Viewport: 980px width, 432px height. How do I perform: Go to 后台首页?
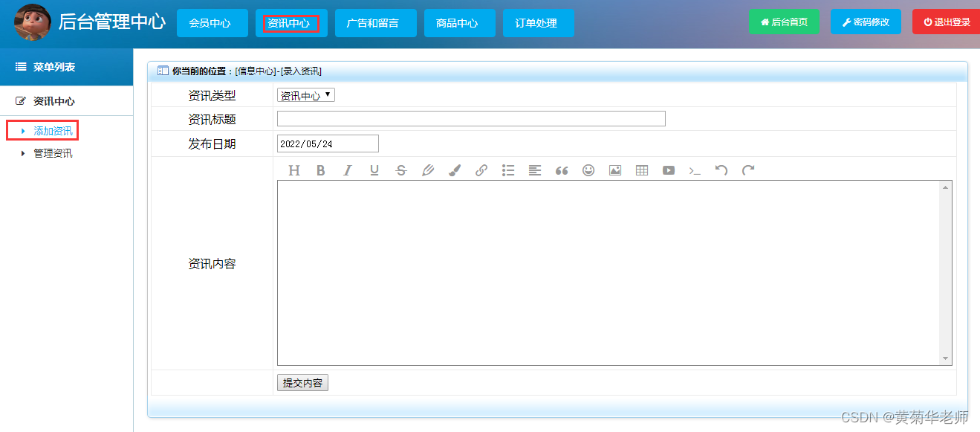click(784, 22)
